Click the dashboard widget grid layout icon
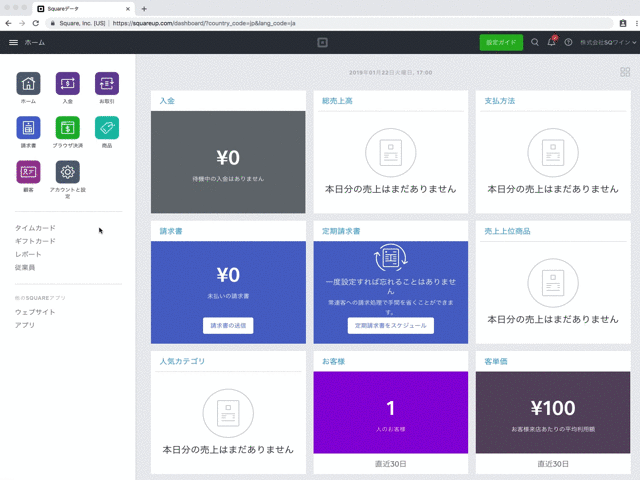The width and height of the screenshot is (640, 480). tap(625, 72)
